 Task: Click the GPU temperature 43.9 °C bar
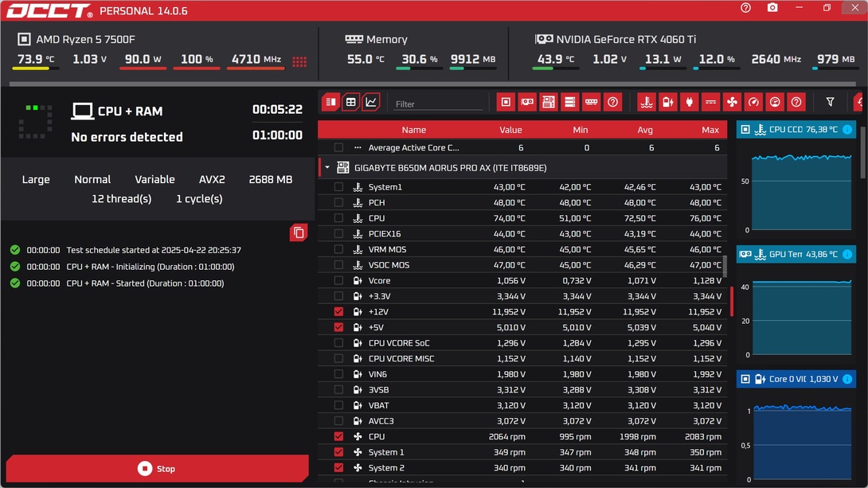[555, 68]
